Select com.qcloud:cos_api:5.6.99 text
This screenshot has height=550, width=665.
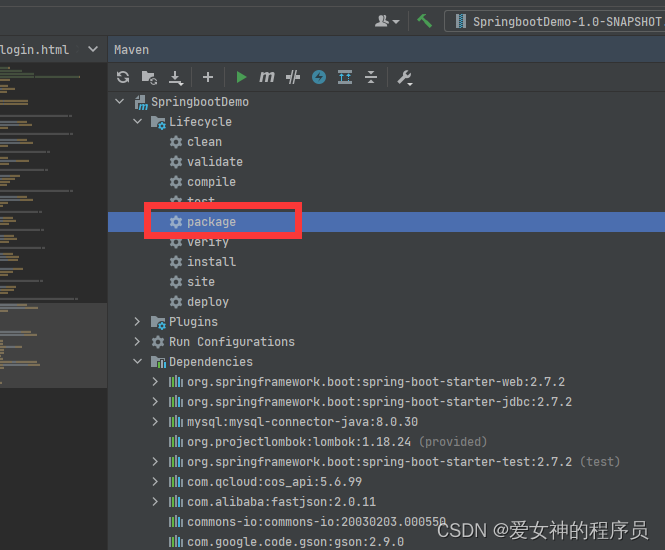pyautogui.click(x=274, y=482)
